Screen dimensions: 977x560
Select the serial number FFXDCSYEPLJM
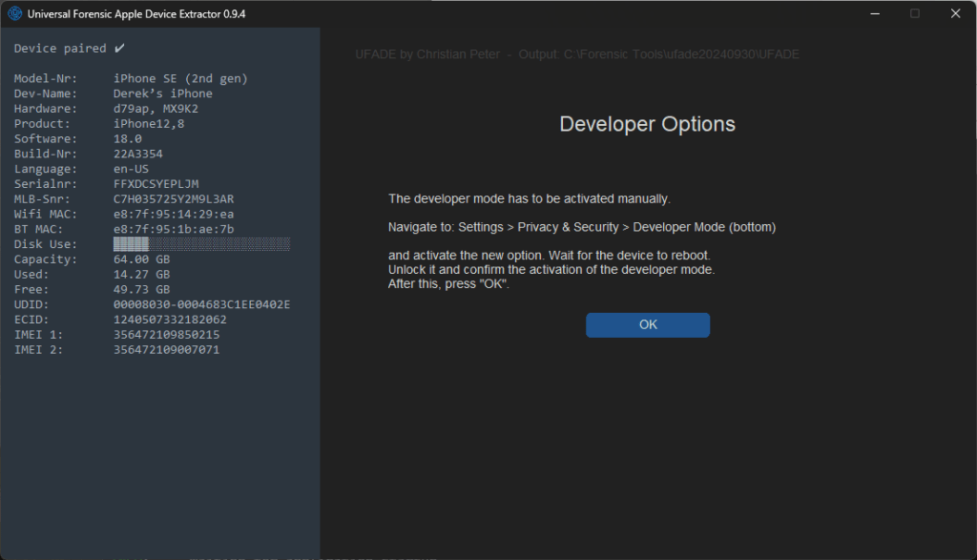(x=156, y=183)
